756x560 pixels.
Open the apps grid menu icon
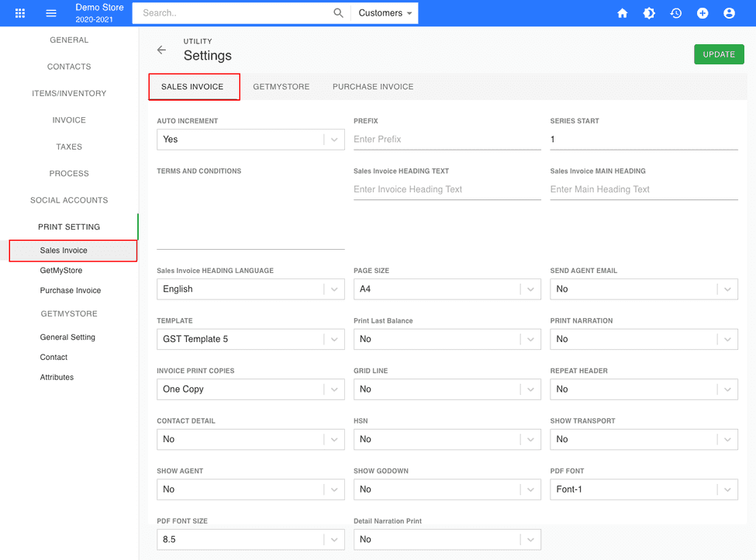tap(20, 13)
